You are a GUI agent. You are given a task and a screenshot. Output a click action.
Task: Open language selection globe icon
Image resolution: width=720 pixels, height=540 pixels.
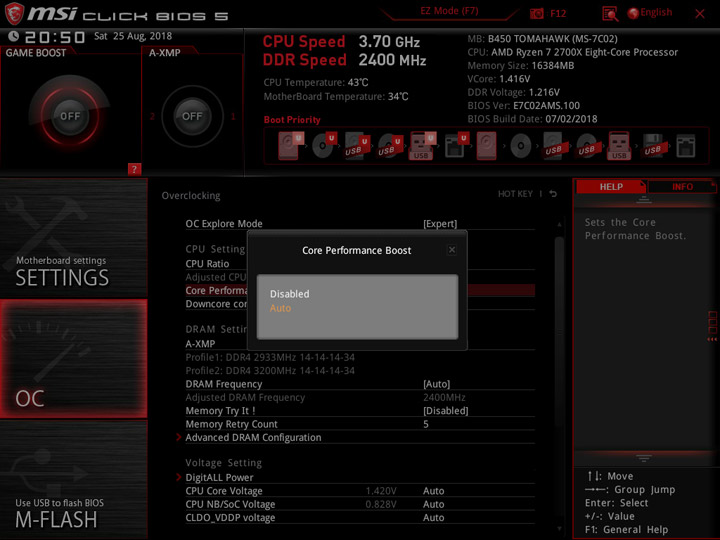coord(633,13)
